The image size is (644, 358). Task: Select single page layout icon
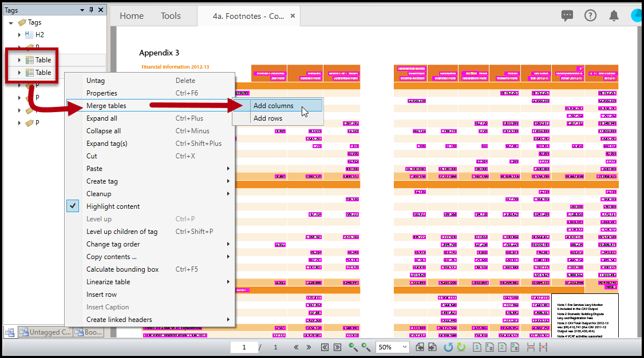pos(477,347)
